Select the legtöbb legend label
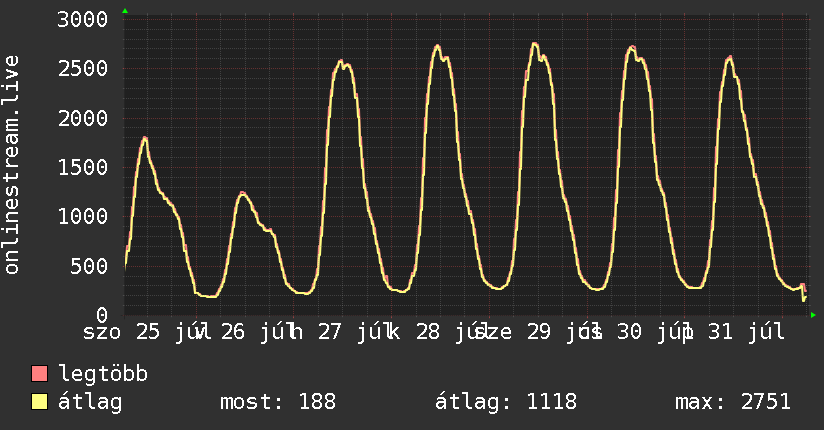This screenshot has height=430, width=824. (x=102, y=374)
